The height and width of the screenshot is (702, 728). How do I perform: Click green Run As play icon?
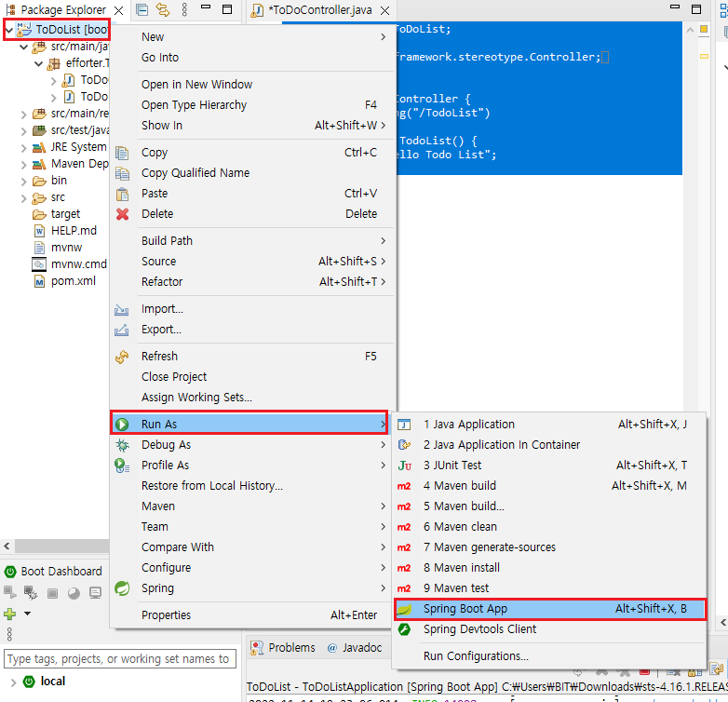click(122, 425)
